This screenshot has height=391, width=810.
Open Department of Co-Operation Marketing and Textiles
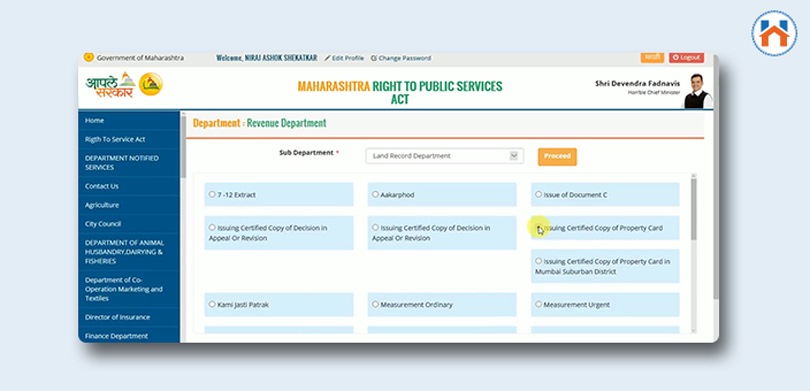click(129, 289)
